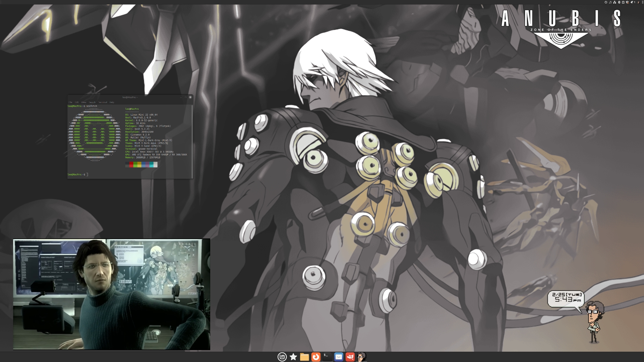Image resolution: width=644 pixels, height=362 pixels.
Task: Launch GIMP from the dock
Action: click(x=350, y=357)
